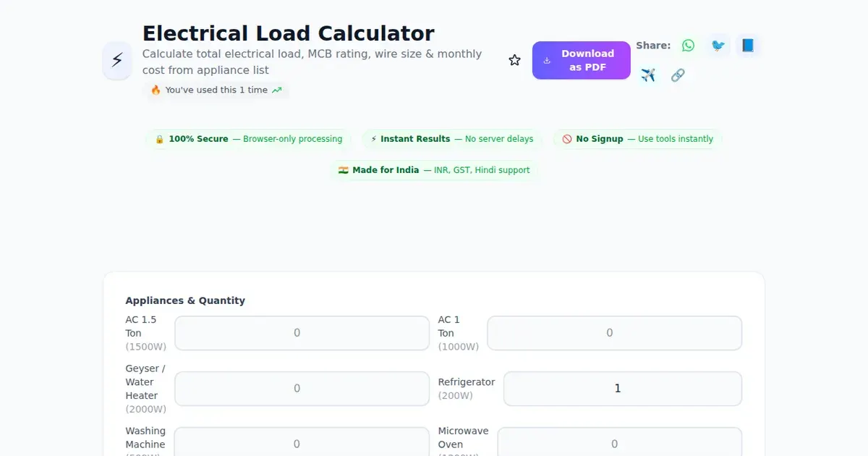Screen dimensions: 868x456
Task: Click the prohibited sign in No Signup badge
Action: pyautogui.click(x=567, y=139)
